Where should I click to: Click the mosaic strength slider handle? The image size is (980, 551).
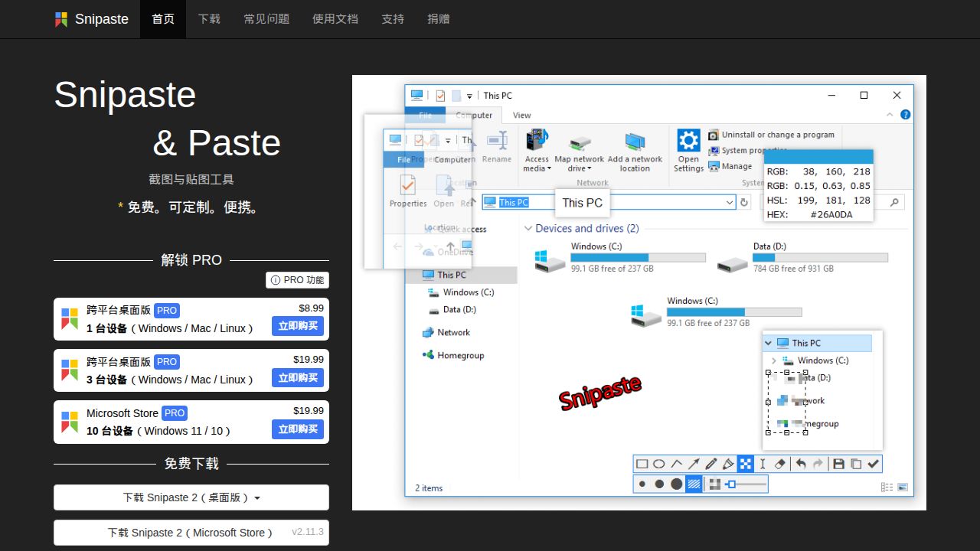pos(732,484)
